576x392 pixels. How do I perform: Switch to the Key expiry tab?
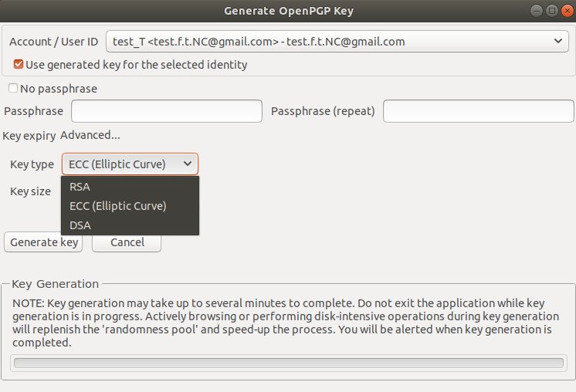point(29,136)
